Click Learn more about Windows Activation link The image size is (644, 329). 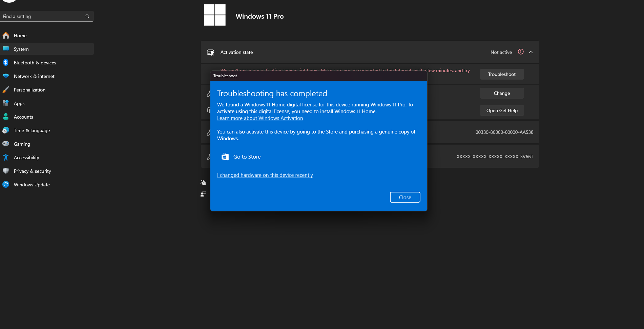point(260,118)
